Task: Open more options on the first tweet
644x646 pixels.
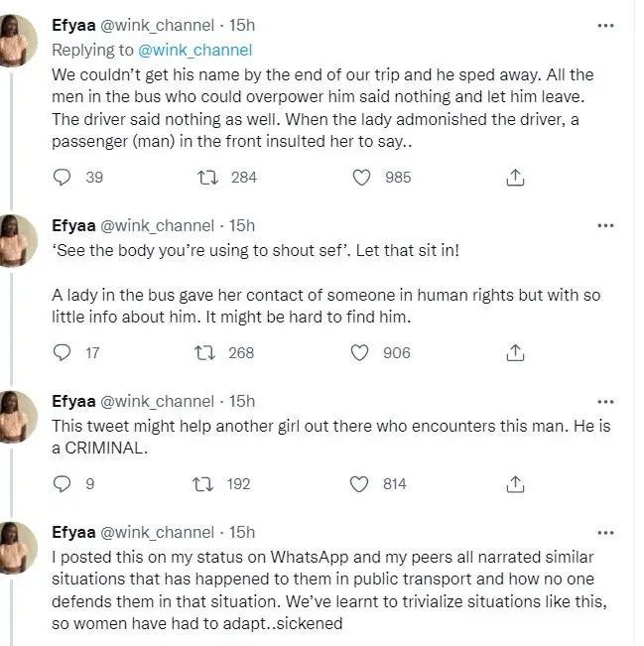Action: click(x=605, y=26)
